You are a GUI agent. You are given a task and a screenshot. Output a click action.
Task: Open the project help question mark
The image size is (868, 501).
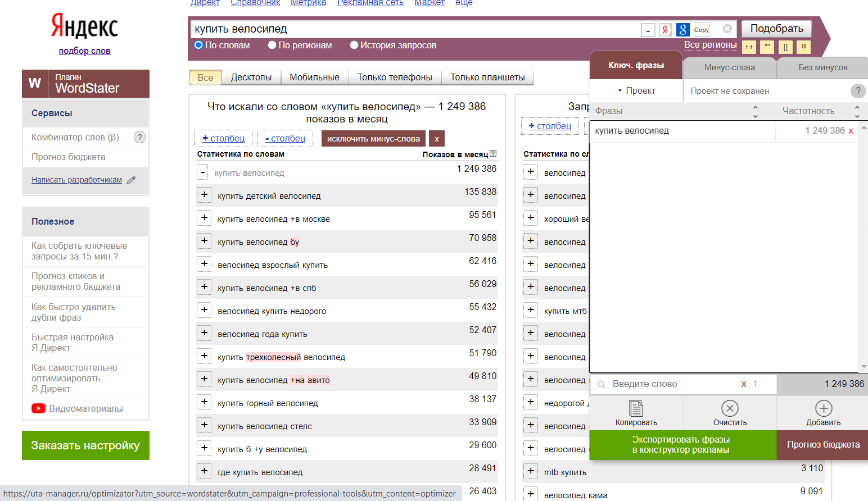[858, 91]
